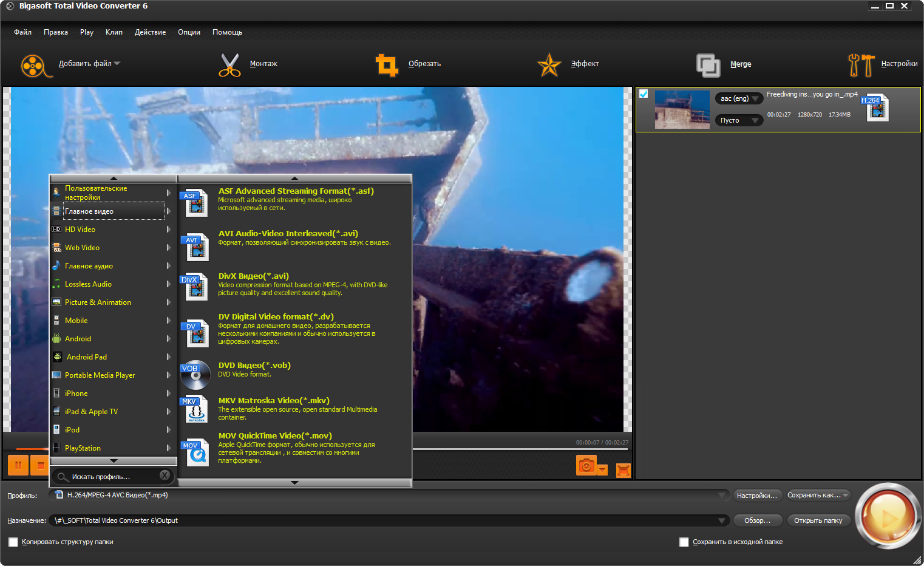924x566 pixels.
Task: Expand the subtitle dropdown
Action: coord(739,120)
